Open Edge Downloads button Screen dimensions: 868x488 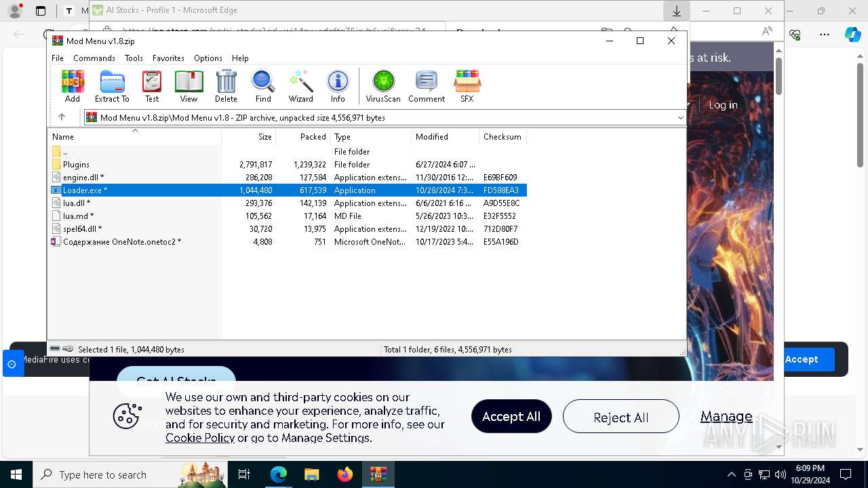click(676, 11)
